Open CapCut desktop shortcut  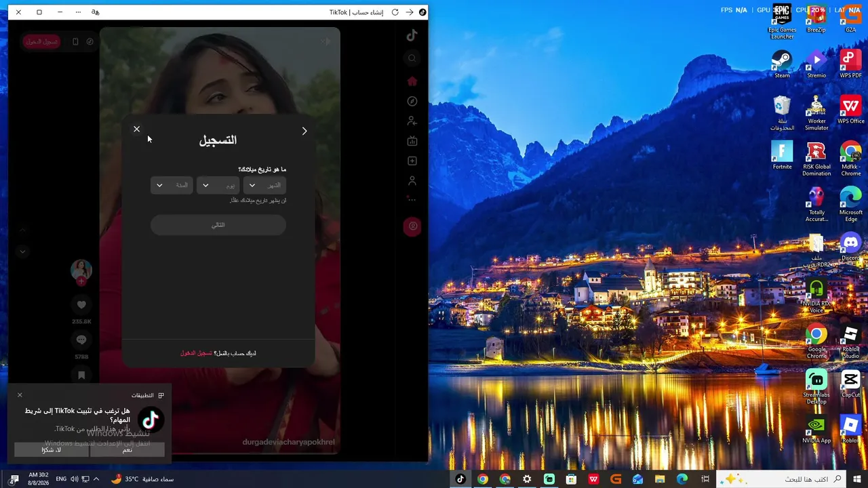(850, 384)
